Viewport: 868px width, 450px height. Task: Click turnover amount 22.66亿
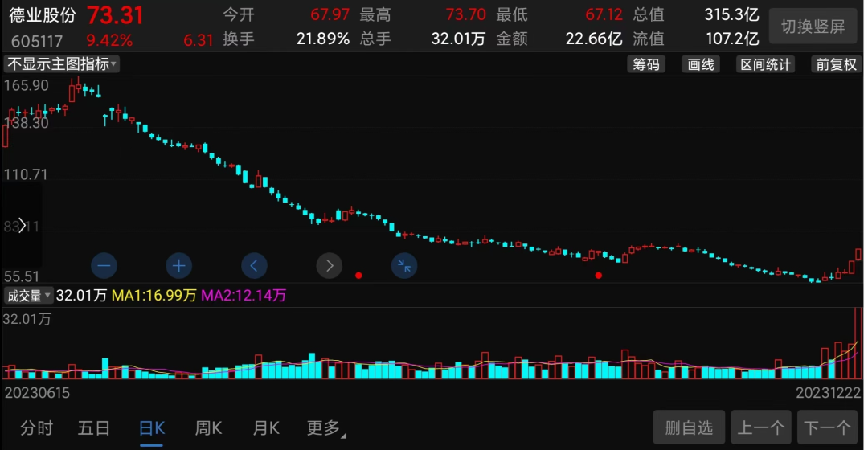(594, 39)
